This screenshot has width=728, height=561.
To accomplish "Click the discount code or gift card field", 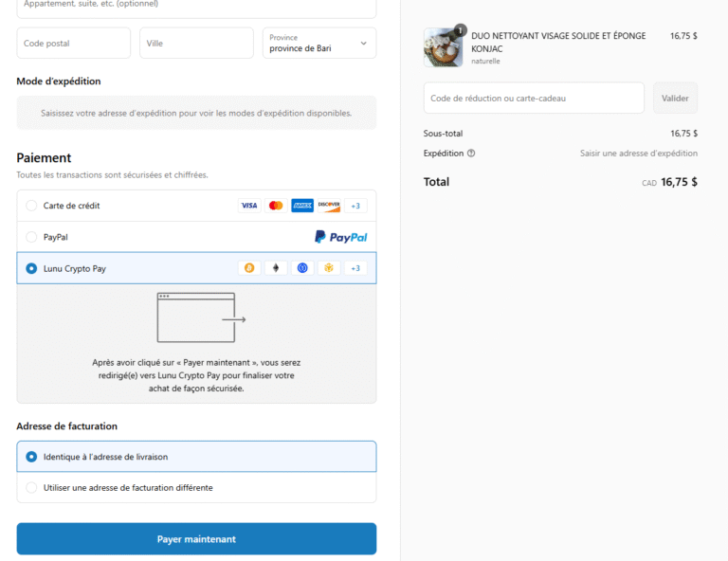I will click(x=534, y=99).
